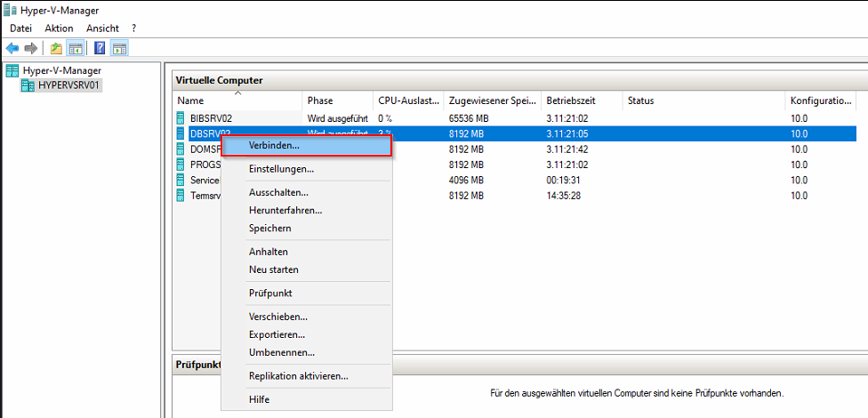This screenshot has height=418, width=868.
Task: Click Anhalten in context menu
Action: [306, 252]
